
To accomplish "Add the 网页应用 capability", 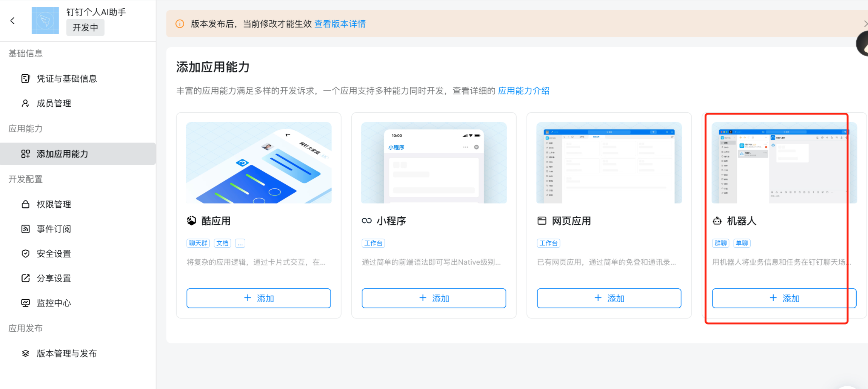I will (609, 298).
